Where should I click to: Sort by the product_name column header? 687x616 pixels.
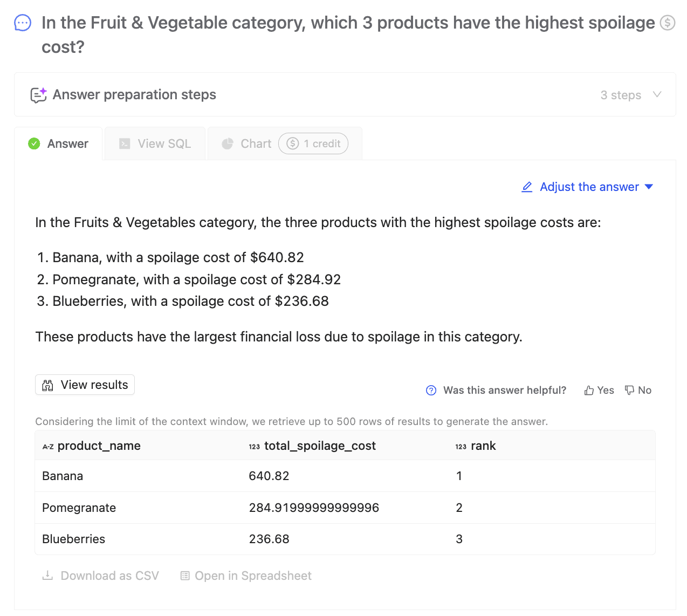click(99, 446)
